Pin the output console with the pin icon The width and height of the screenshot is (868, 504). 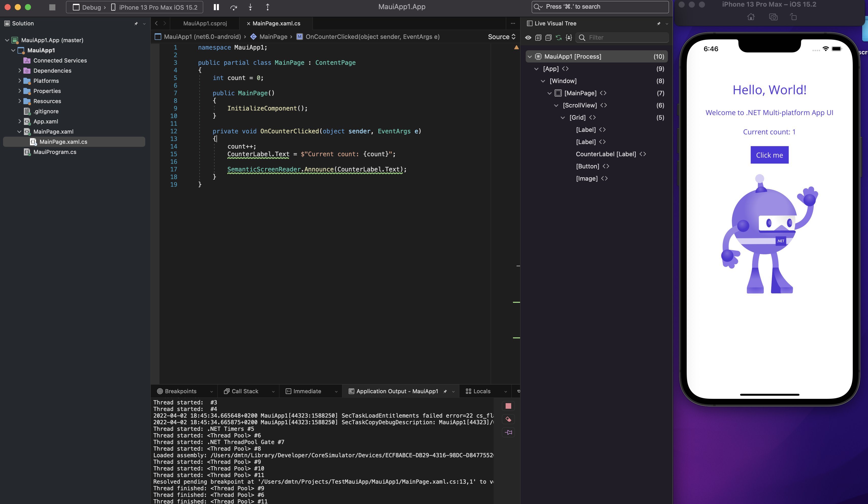(x=508, y=432)
